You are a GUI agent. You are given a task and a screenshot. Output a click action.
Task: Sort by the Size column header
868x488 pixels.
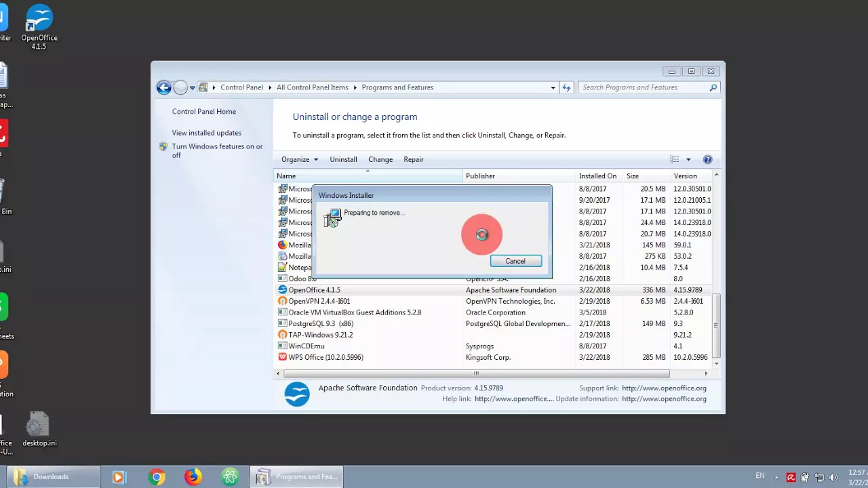click(646, 176)
